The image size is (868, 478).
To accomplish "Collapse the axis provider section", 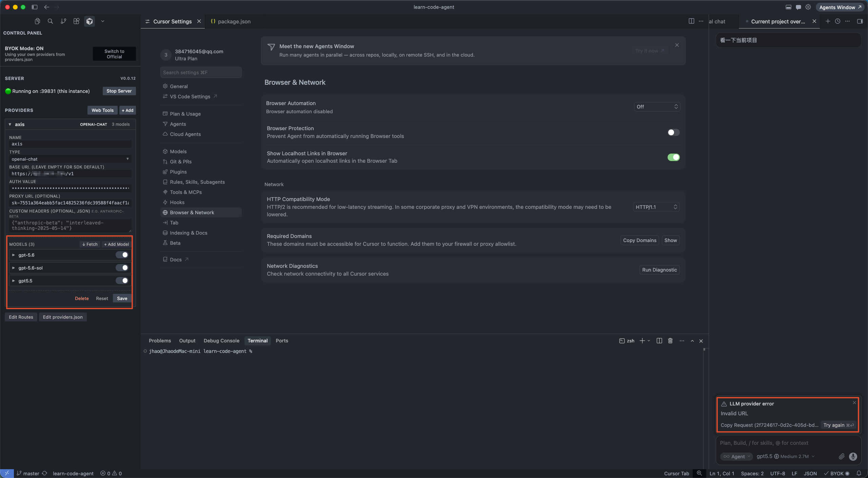I will pyautogui.click(x=10, y=124).
